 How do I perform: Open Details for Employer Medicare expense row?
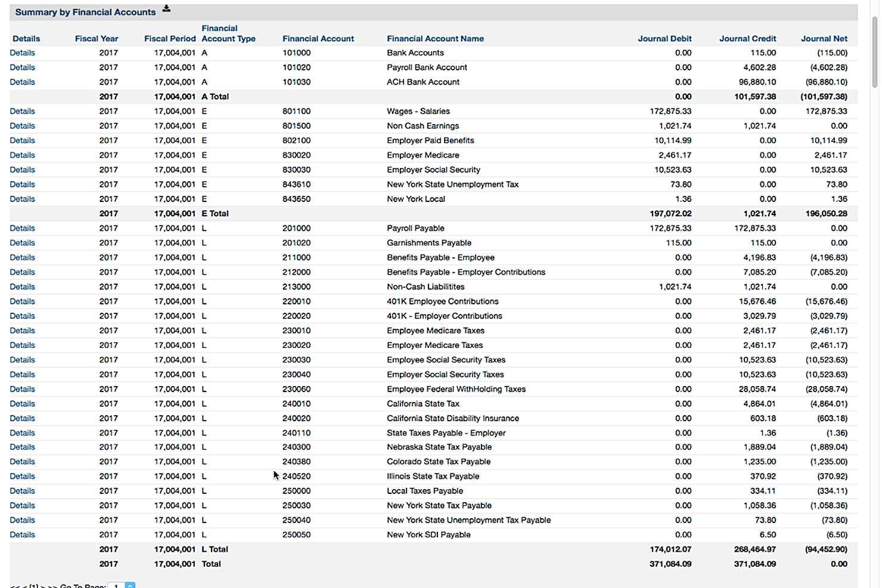tap(23, 155)
